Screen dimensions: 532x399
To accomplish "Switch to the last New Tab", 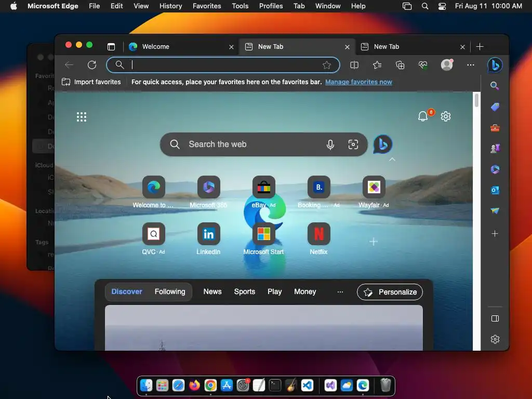I will [413, 46].
